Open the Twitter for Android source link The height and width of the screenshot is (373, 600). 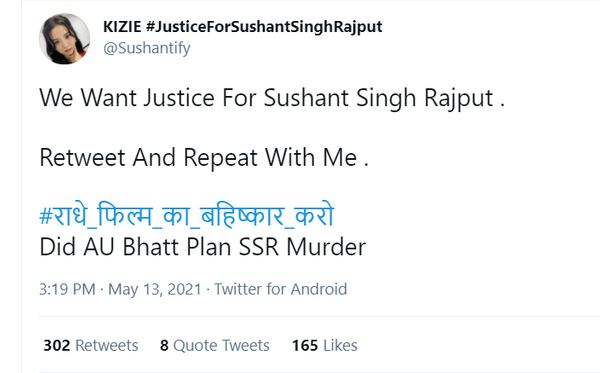280,289
